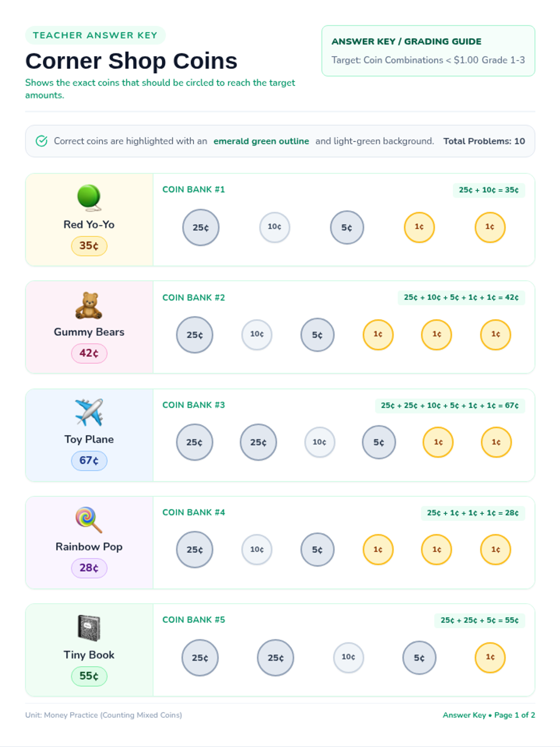Image resolution: width=560 pixels, height=747 pixels.
Task: Click the Tiny Book notebook icon
Action: pyautogui.click(x=89, y=628)
